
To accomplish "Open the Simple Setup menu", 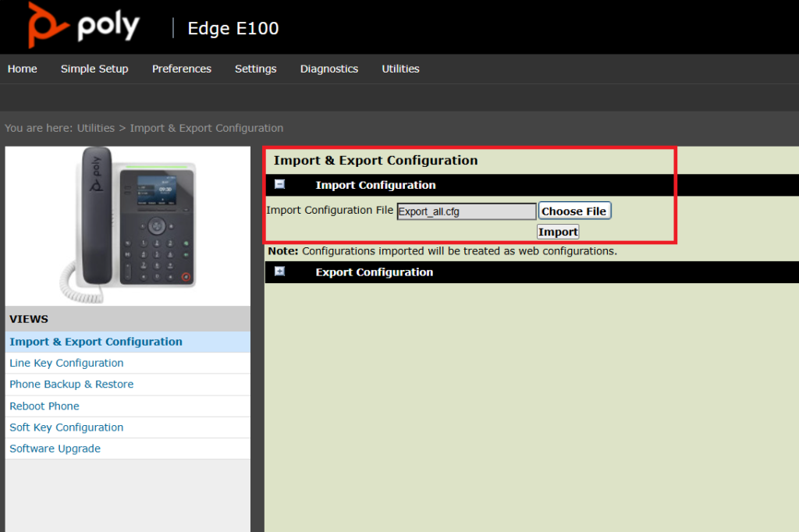I will click(94, 69).
